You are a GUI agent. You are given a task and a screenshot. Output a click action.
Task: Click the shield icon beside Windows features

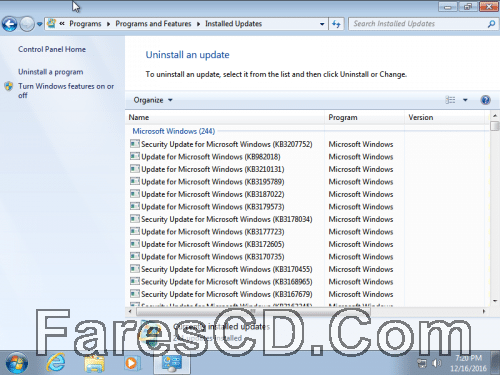(x=9, y=86)
